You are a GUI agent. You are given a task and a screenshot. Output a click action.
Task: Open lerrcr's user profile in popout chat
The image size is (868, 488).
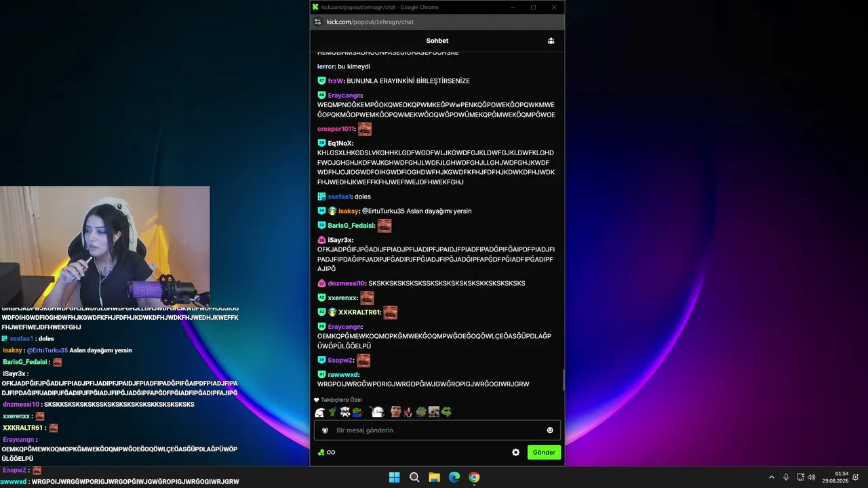coord(326,66)
